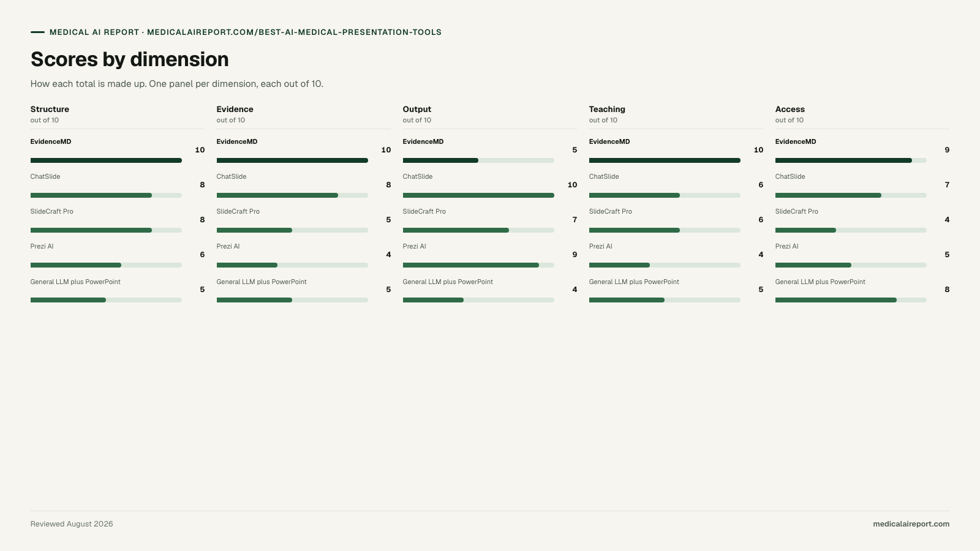The height and width of the screenshot is (551, 980).
Task: Click Prezi AI label in the Access panel
Action: [x=787, y=246]
